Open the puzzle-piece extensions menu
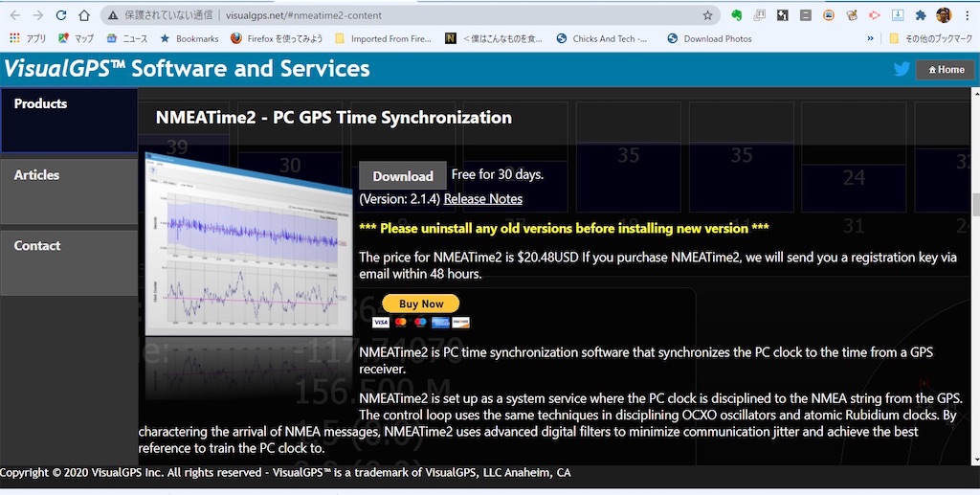The height and width of the screenshot is (495, 980). pyautogui.click(x=921, y=15)
